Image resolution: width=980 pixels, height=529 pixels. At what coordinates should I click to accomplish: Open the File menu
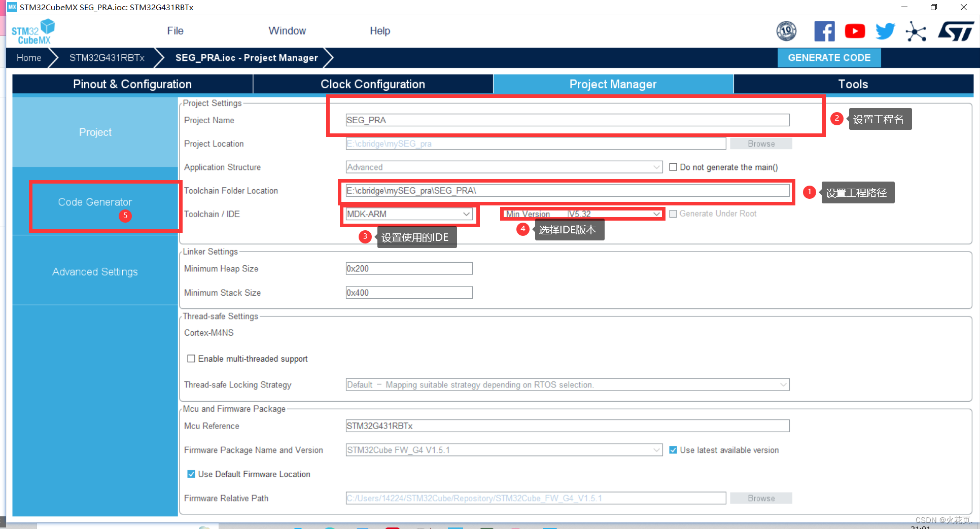[x=175, y=31]
